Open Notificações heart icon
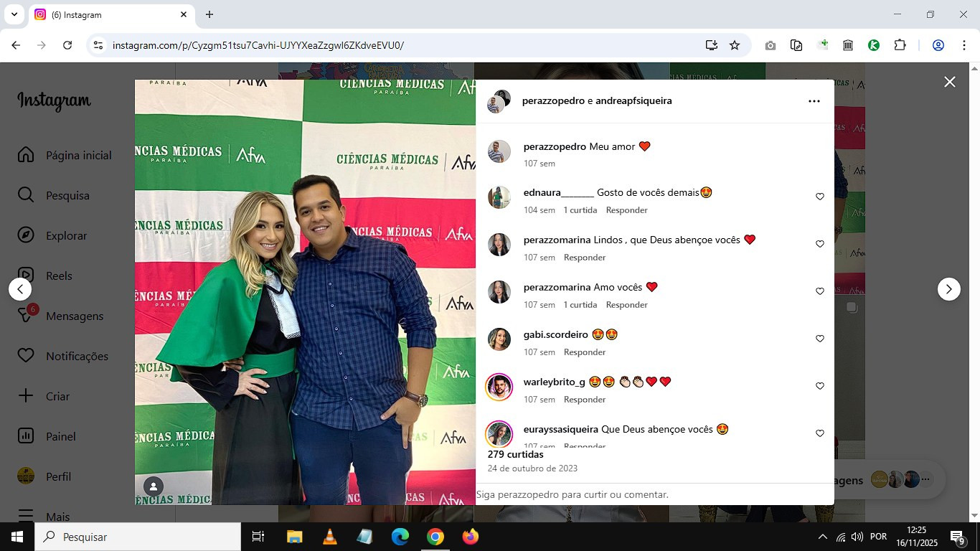The image size is (980, 551). click(77, 356)
